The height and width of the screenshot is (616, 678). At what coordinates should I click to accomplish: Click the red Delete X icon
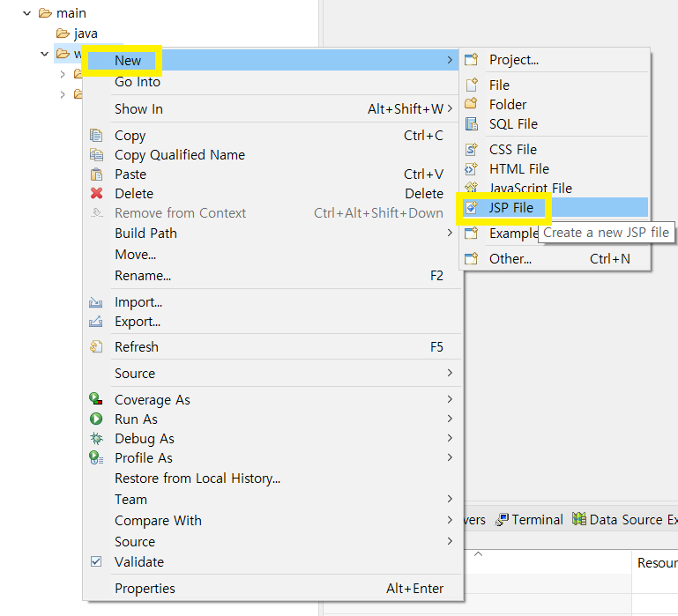(x=96, y=193)
